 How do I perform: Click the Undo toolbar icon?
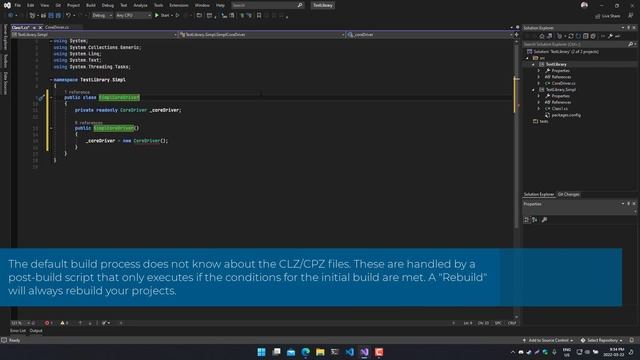point(68,16)
